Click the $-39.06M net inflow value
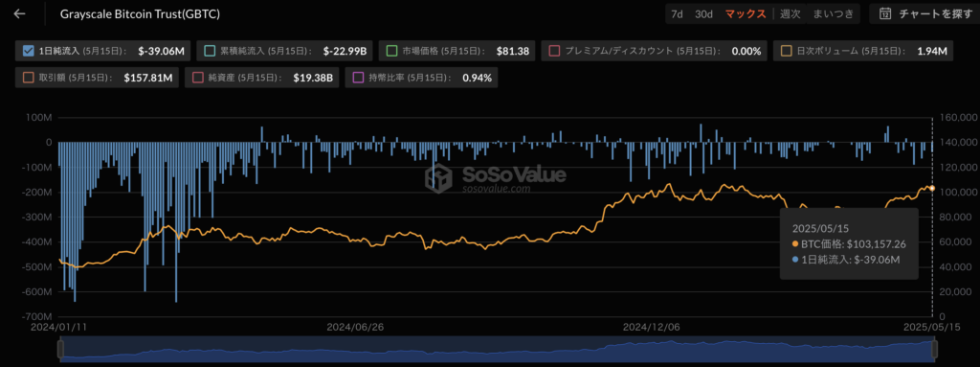This screenshot has width=980, height=367. tap(161, 52)
